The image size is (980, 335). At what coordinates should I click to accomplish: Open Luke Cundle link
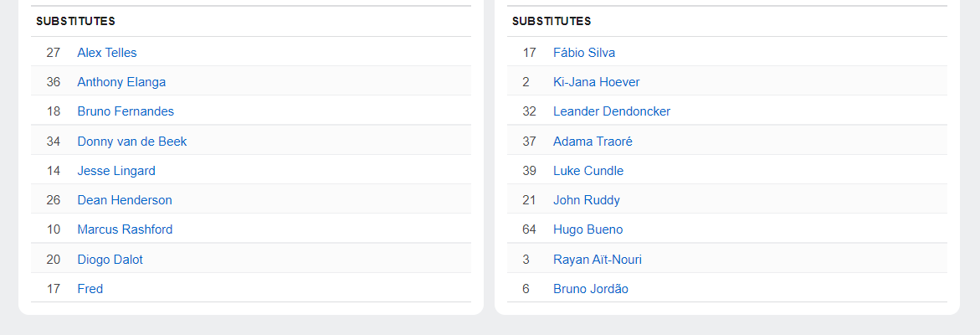coord(588,171)
